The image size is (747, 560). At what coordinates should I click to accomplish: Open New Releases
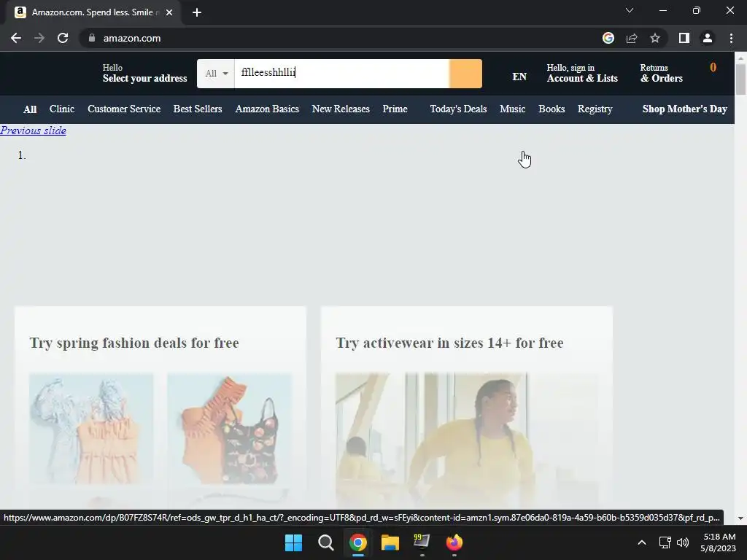coord(341,109)
